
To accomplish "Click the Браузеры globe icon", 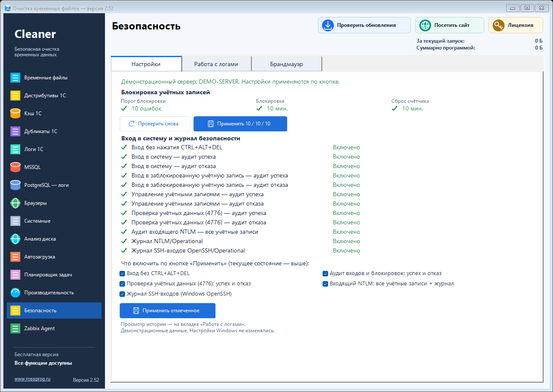I will pyautogui.click(x=15, y=203).
